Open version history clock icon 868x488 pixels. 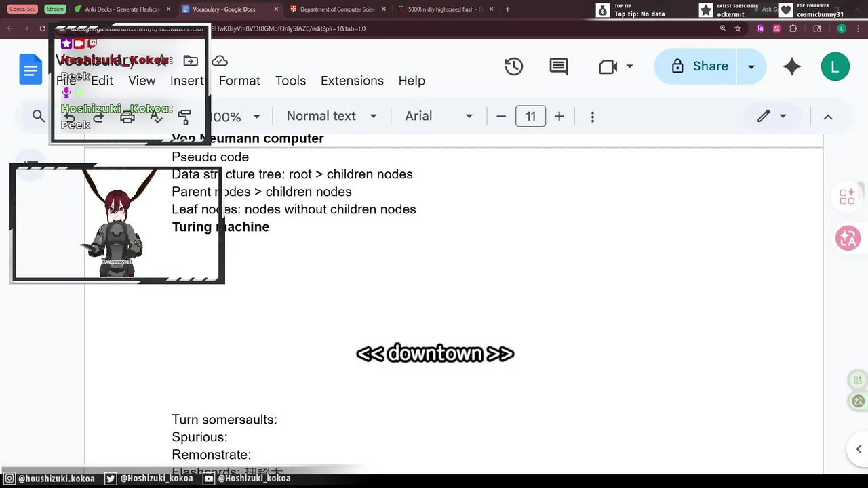click(x=513, y=66)
